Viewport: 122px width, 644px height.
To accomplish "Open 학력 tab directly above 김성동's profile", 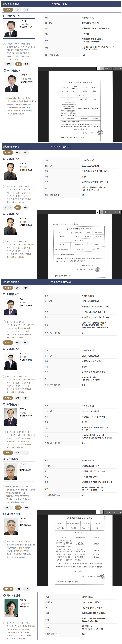I will [x=26, y=342].
